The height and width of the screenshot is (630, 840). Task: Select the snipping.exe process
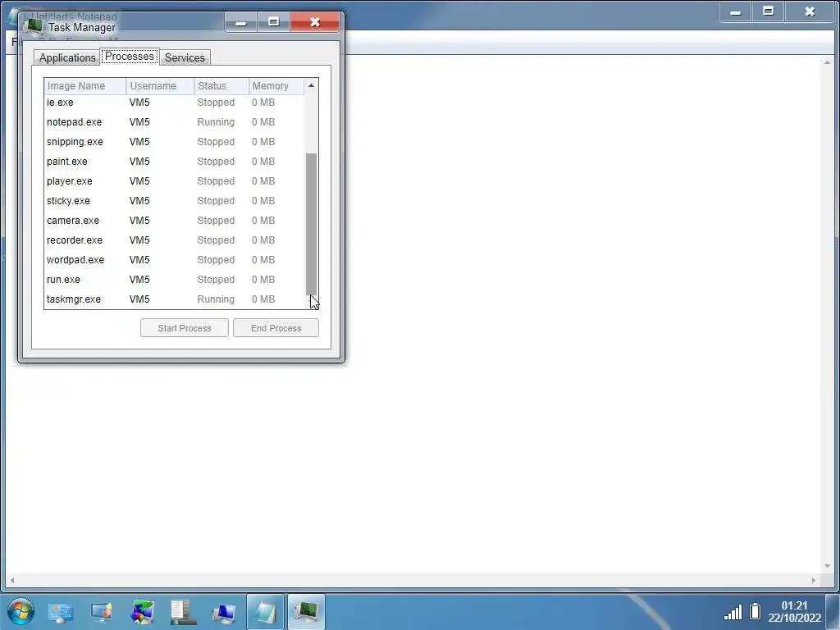175,142
